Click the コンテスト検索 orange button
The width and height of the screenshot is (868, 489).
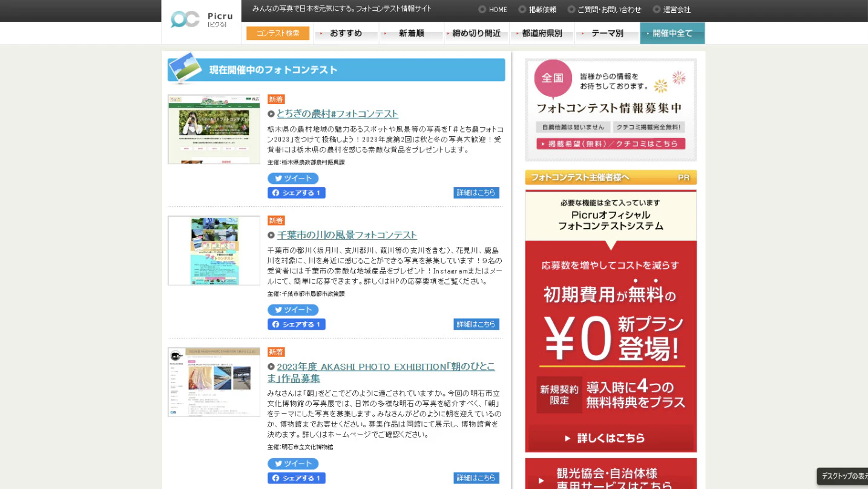click(278, 33)
